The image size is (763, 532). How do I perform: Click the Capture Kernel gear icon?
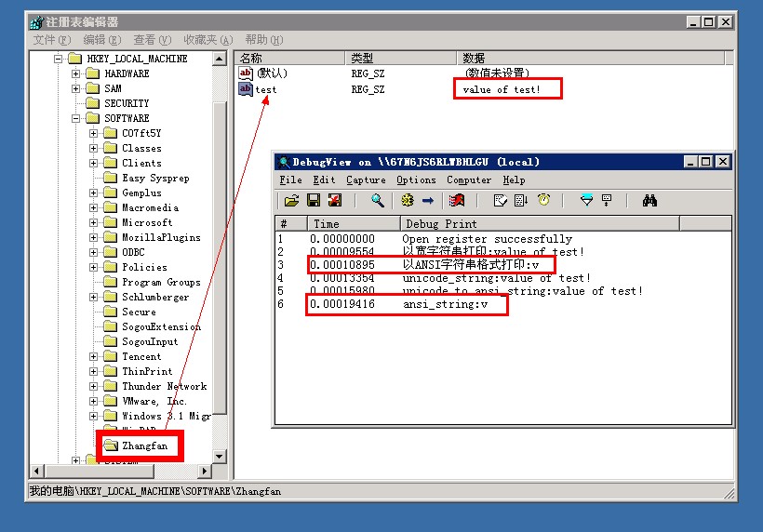coord(408,200)
